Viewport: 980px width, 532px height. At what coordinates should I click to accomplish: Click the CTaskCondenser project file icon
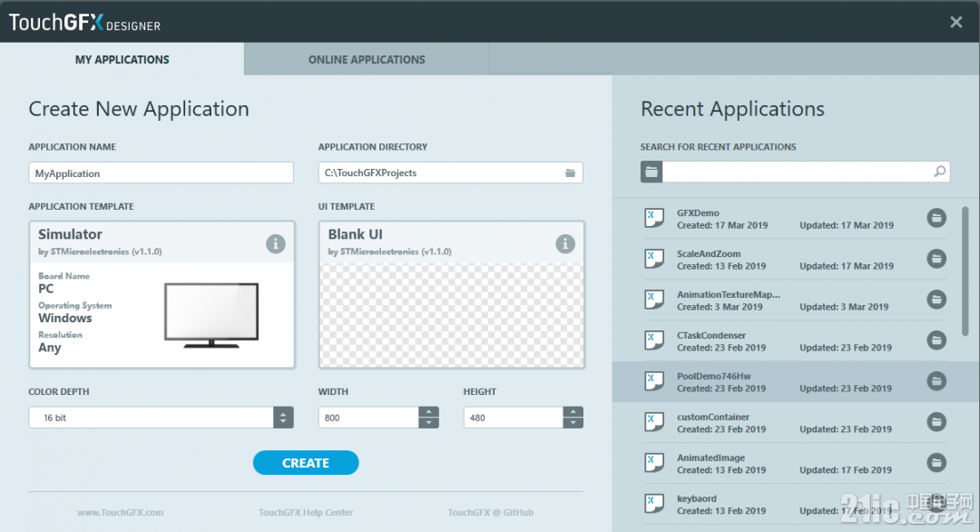[653, 340]
